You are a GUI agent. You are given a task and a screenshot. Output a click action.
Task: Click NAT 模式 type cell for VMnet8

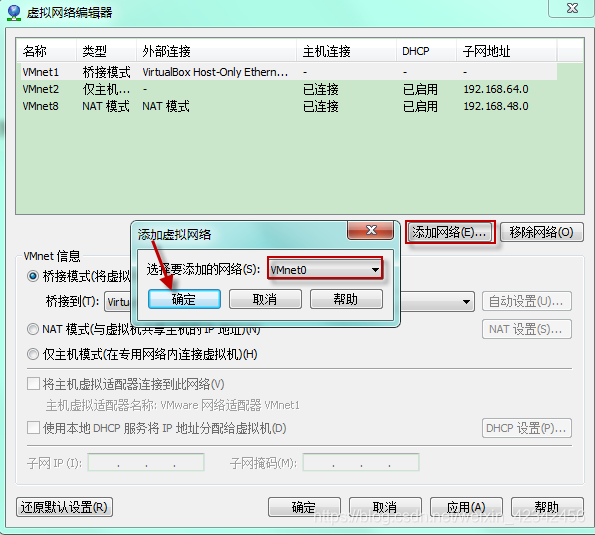(106, 106)
